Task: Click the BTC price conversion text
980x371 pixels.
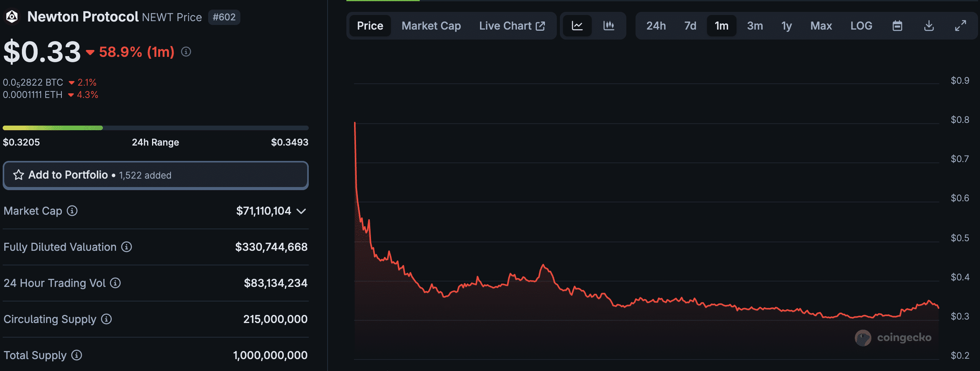Action: (x=33, y=83)
